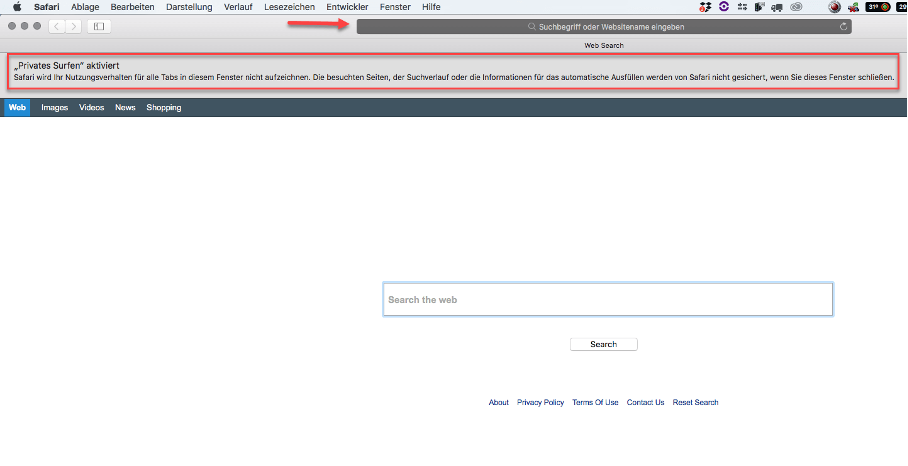This screenshot has width=908, height=466.
Task: Select the Web search tab
Action: coord(17,107)
